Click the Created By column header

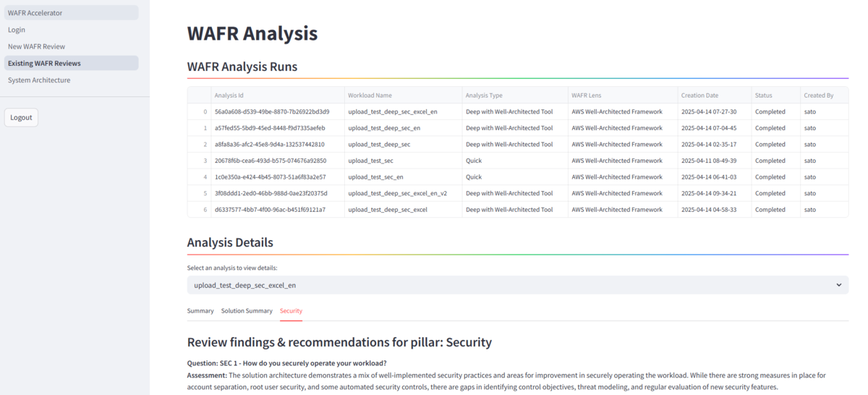(x=824, y=95)
